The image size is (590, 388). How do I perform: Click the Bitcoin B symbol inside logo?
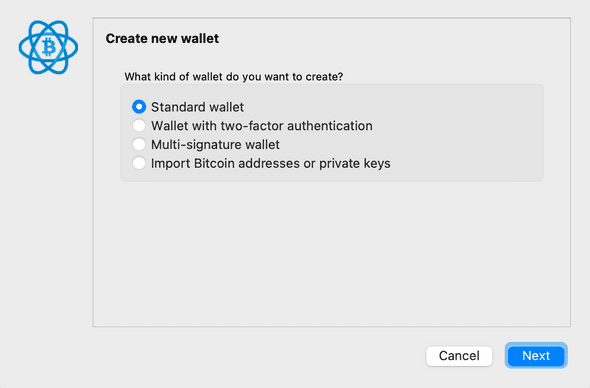(x=49, y=47)
